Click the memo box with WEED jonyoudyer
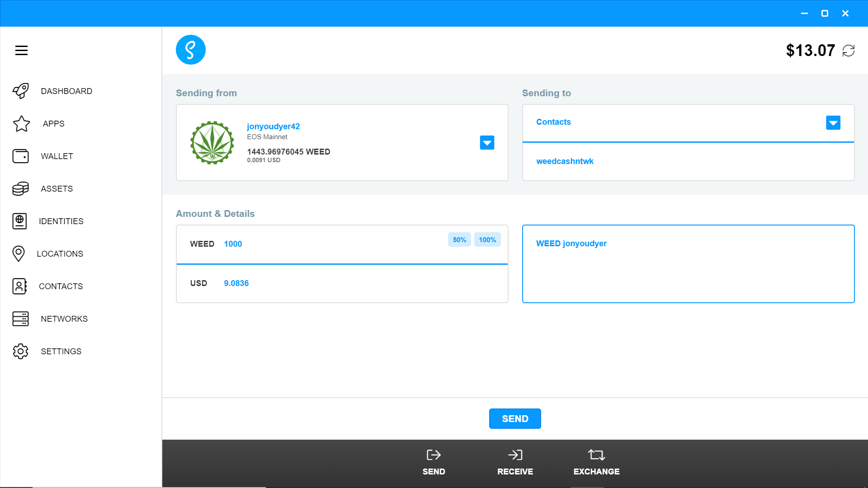The image size is (868, 488). point(688,264)
